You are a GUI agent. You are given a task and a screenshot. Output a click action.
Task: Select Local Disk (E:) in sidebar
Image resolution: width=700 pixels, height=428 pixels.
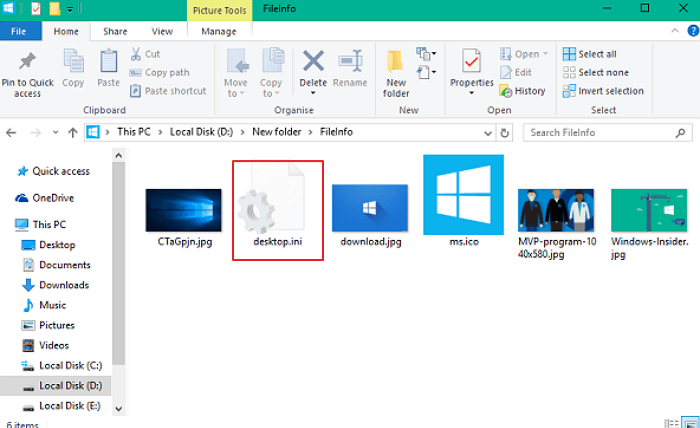pos(62,406)
